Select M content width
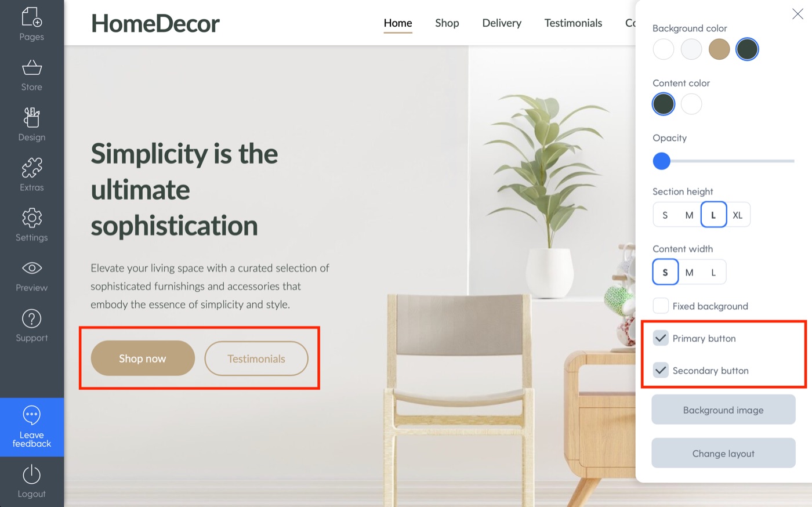 pyautogui.click(x=690, y=272)
